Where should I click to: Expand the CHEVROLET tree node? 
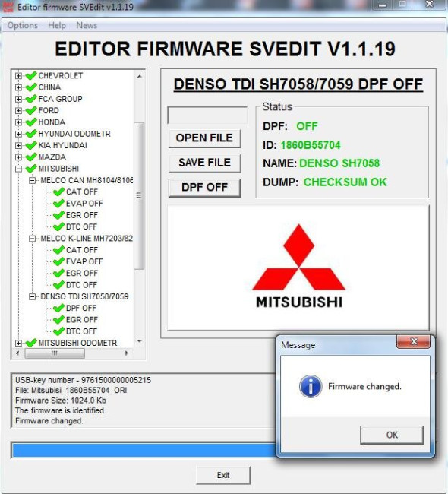pyautogui.click(x=18, y=75)
